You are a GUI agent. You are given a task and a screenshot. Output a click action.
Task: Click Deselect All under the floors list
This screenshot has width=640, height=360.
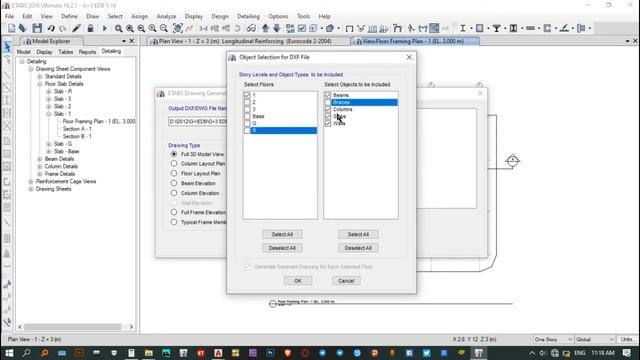[282, 248]
